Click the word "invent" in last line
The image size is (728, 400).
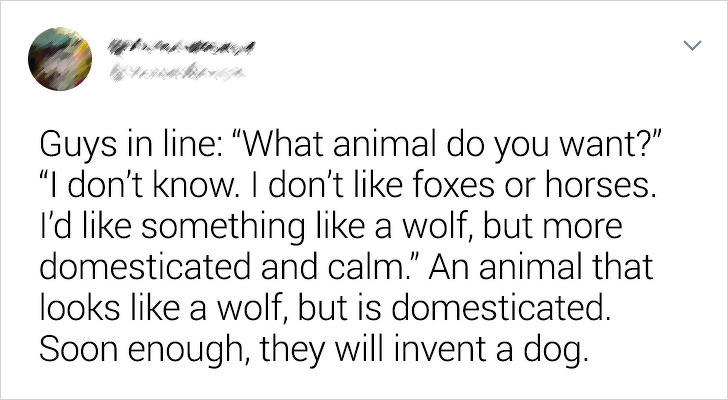[x=439, y=349]
